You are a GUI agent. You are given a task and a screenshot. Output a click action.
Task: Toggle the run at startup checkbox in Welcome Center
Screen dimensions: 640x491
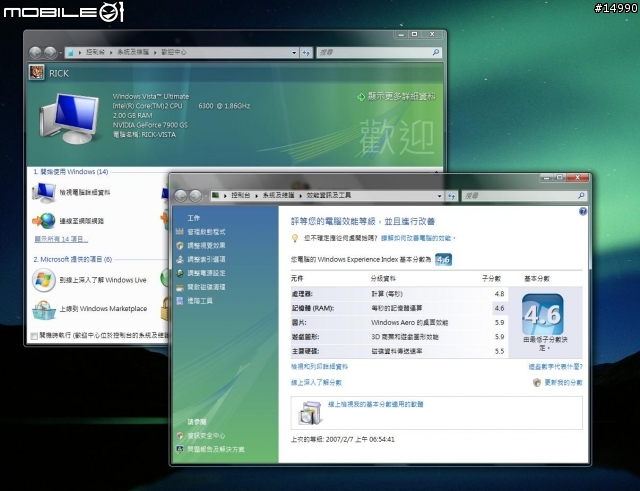click(34, 336)
